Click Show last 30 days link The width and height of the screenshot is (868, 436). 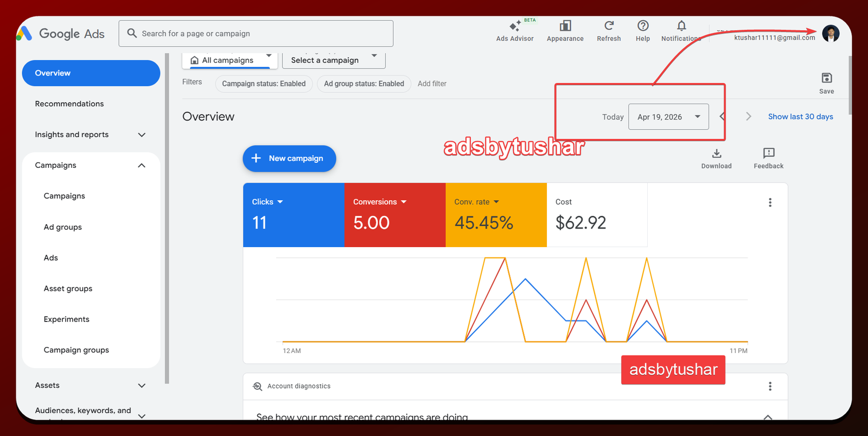click(x=800, y=117)
